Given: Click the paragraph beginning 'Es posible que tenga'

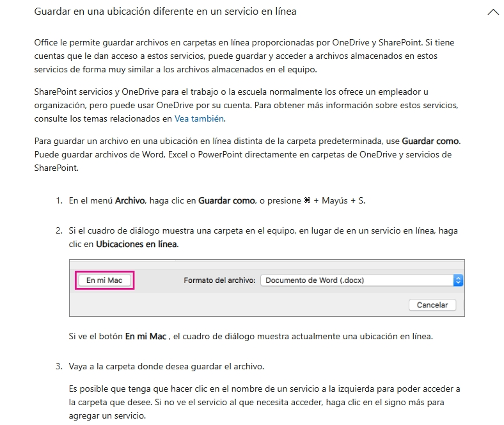Looking at the screenshot, I should click(x=264, y=402).
